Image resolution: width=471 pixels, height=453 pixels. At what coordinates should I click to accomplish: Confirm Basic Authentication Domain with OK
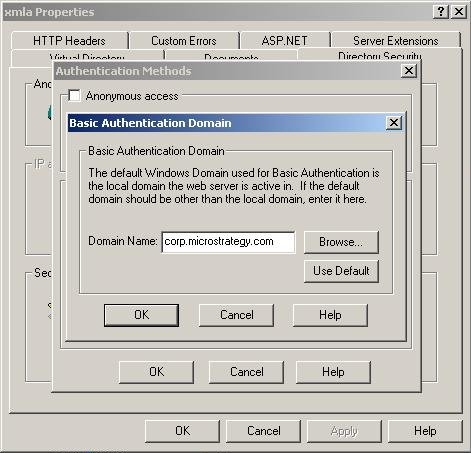pos(141,315)
